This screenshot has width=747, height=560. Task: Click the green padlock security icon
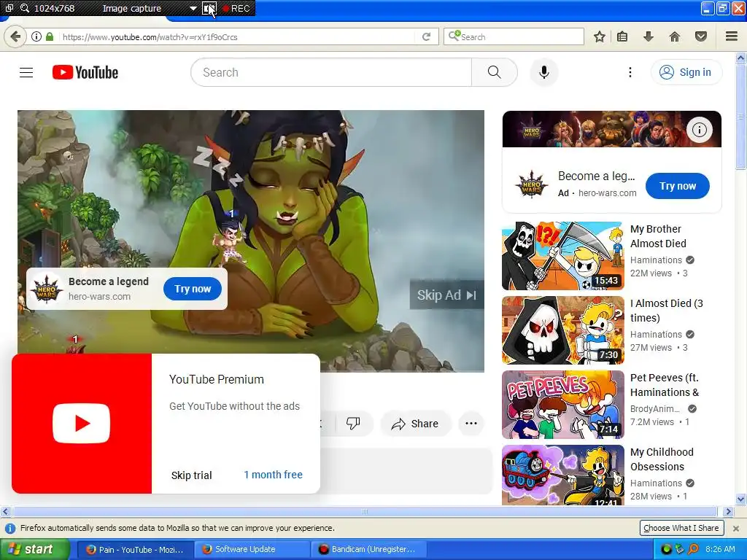click(x=50, y=36)
